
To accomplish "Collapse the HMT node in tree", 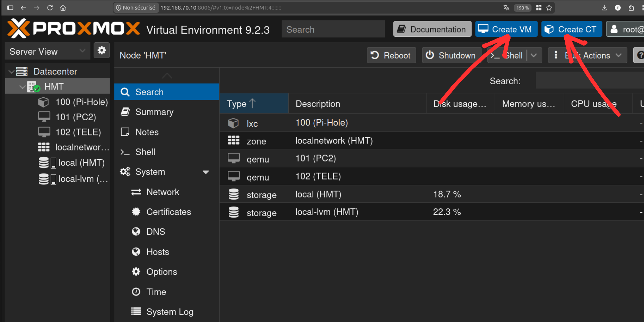I will (23, 87).
